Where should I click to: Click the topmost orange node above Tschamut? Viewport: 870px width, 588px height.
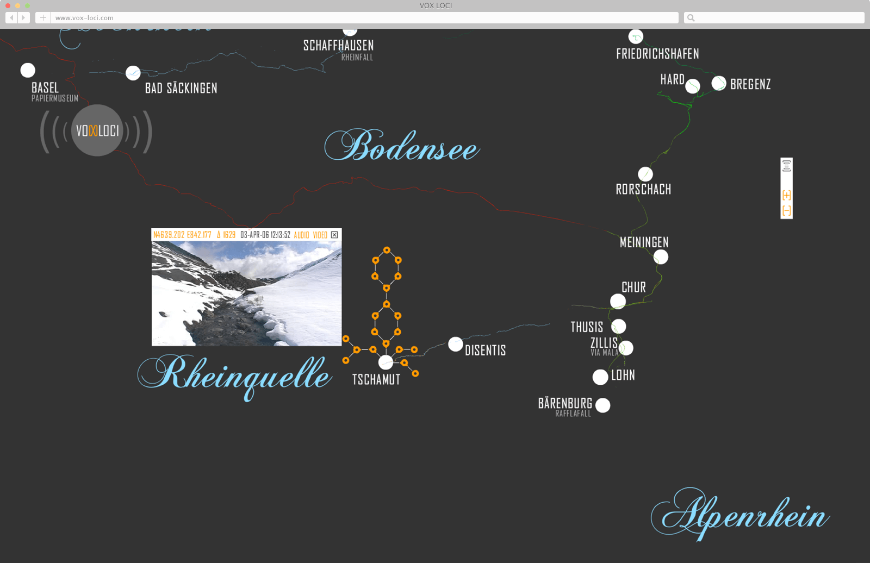(387, 251)
